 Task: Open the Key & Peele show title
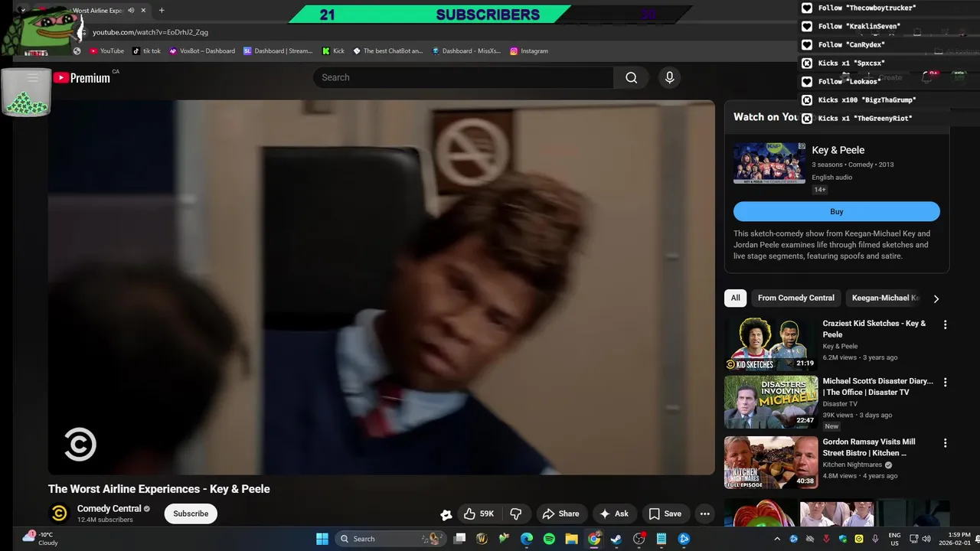[838, 150]
